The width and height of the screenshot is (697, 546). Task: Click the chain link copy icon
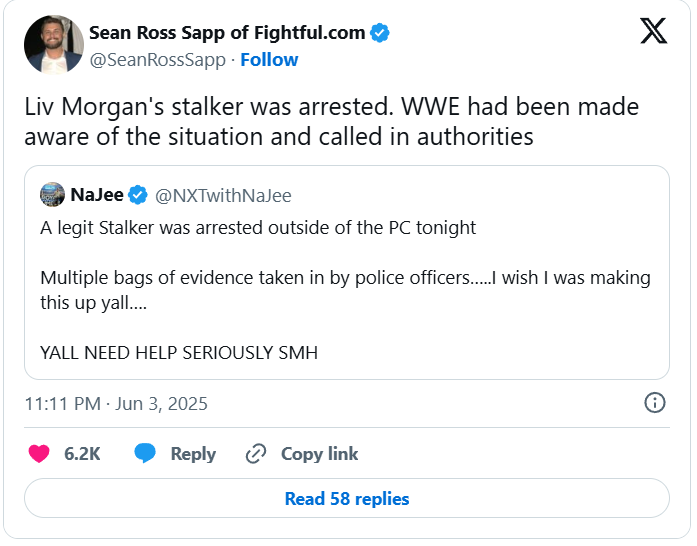(x=256, y=453)
